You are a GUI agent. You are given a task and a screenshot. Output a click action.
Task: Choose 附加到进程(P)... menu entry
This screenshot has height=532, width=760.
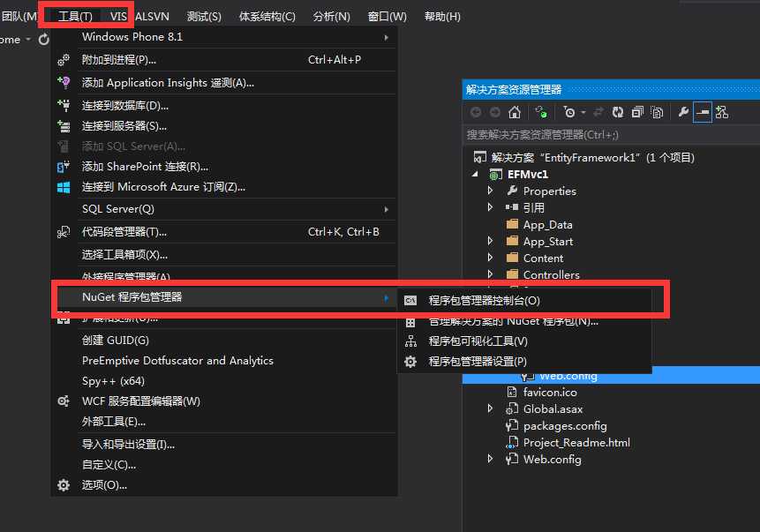[x=224, y=60]
